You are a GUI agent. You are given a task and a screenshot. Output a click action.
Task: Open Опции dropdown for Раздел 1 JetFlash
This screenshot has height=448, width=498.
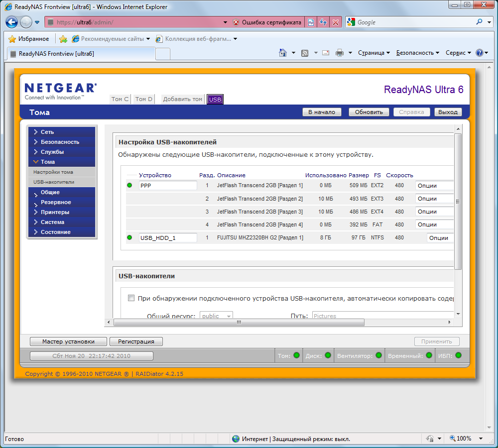click(x=434, y=186)
